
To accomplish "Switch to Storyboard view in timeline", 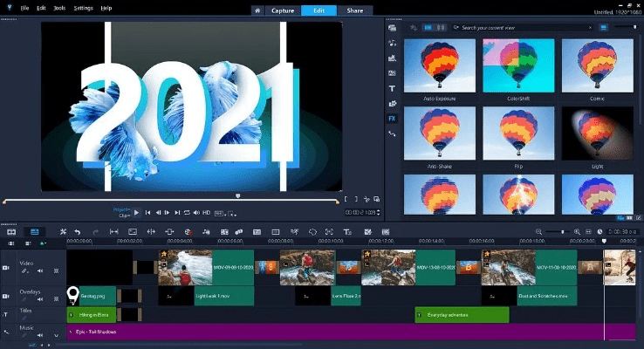I will 11,231.
